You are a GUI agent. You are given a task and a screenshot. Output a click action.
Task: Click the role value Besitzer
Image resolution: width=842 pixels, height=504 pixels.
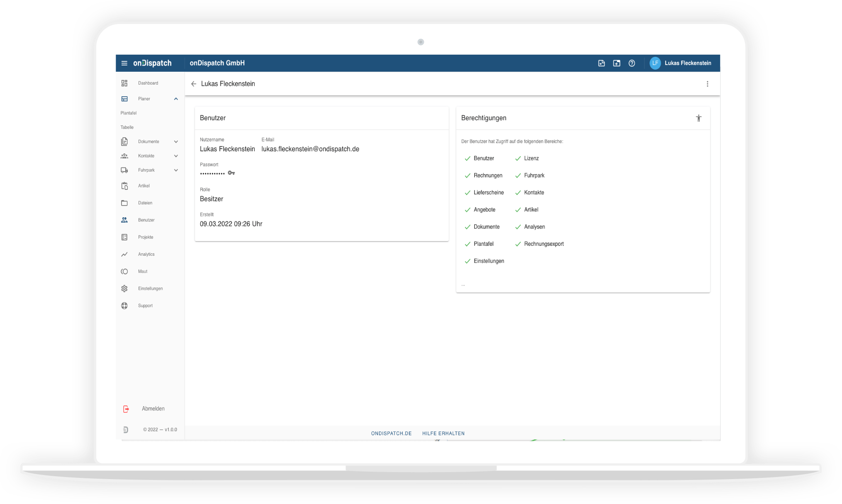point(212,199)
